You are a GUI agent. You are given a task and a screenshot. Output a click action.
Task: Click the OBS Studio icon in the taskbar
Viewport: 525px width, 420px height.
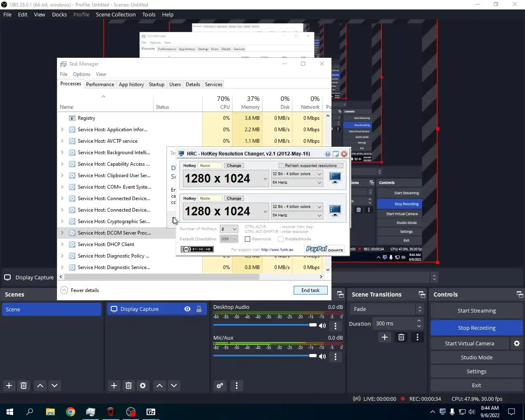131,412
